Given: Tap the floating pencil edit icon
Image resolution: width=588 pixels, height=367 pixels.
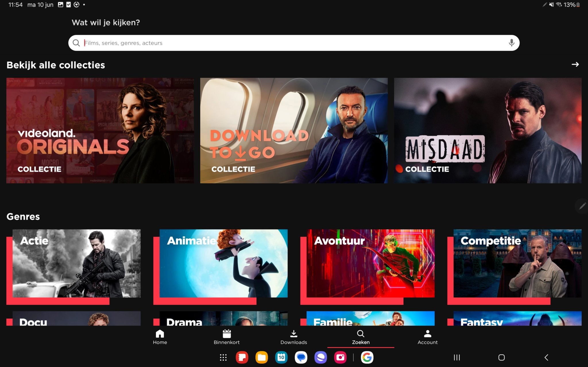Looking at the screenshot, I should coord(582,206).
